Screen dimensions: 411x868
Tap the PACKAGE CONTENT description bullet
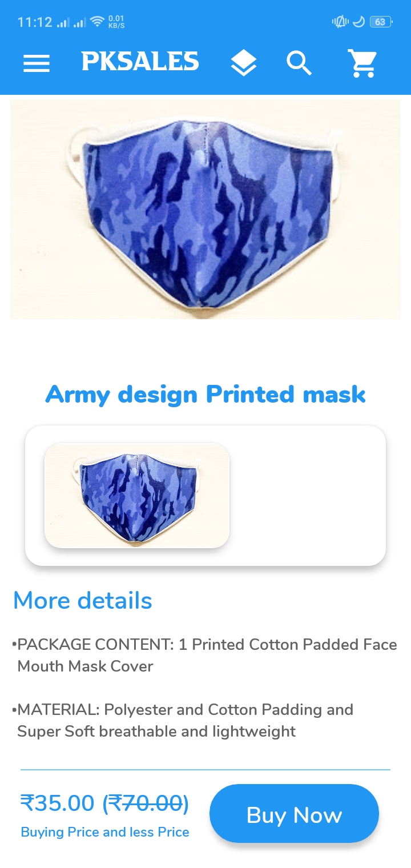pos(205,656)
